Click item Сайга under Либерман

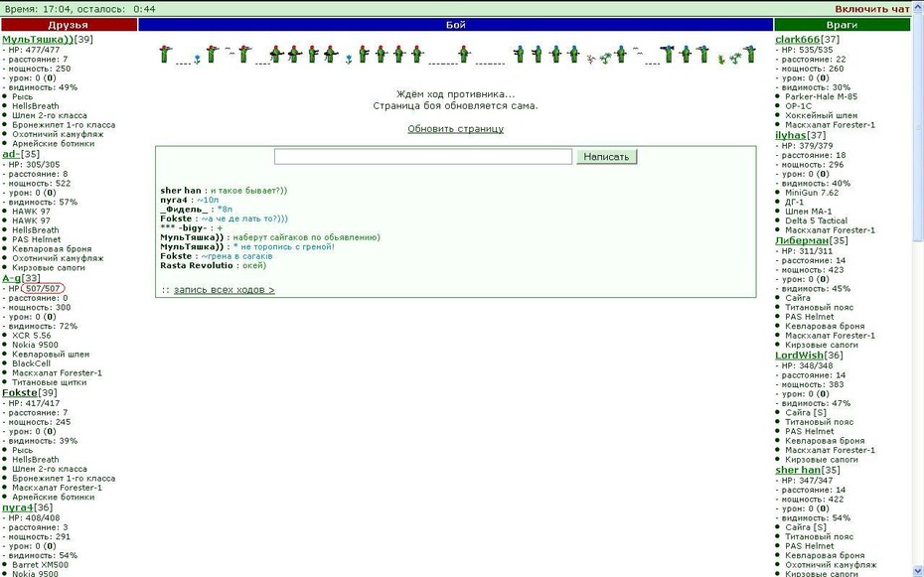pos(797,298)
